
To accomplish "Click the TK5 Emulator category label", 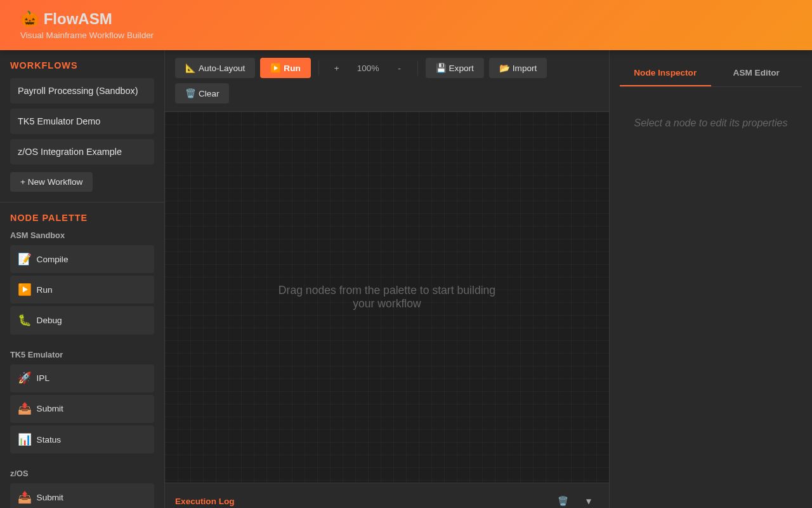I will 37,354.
